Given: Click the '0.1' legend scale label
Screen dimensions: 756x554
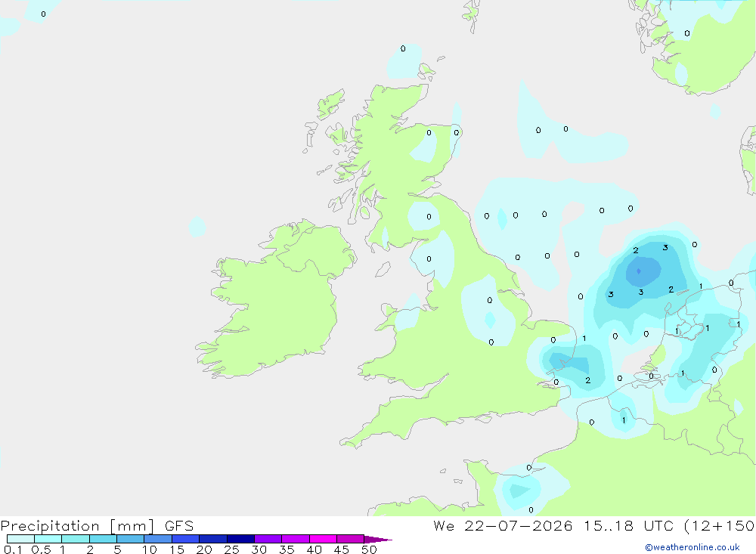Looking at the screenshot, I should click(x=12, y=549).
